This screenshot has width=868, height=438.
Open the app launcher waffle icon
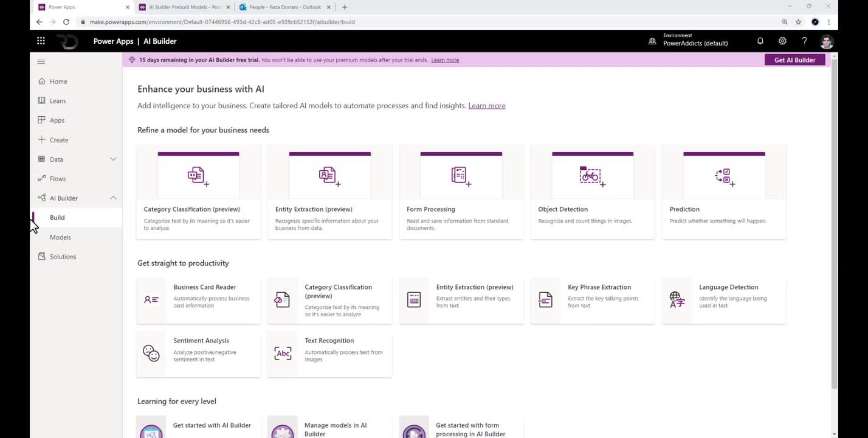click(x=41, y=41)
